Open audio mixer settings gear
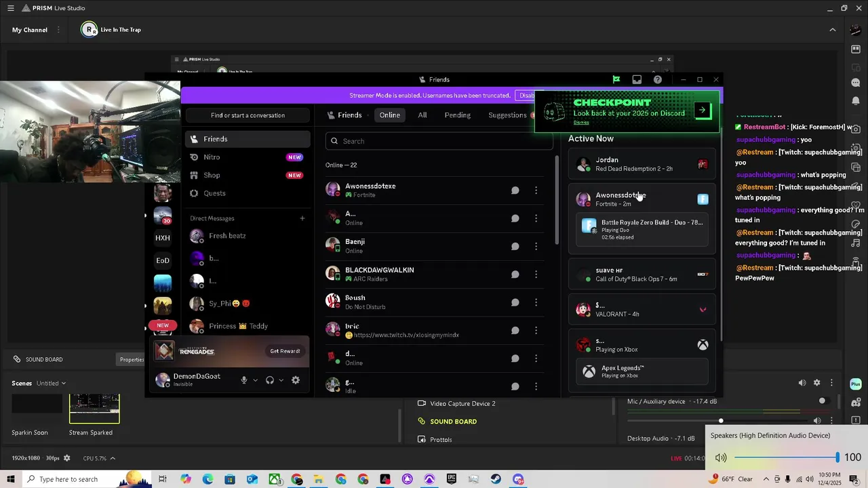 tap(817, 383)
